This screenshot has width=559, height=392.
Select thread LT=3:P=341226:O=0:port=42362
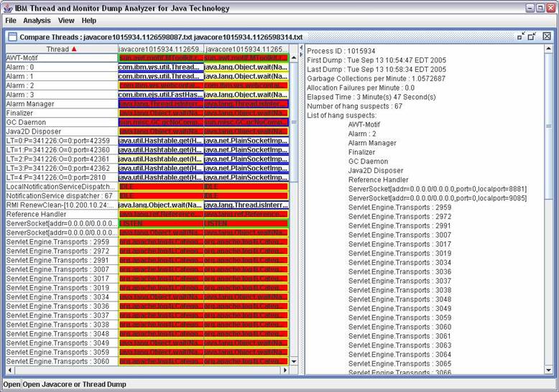click(147, 168)
